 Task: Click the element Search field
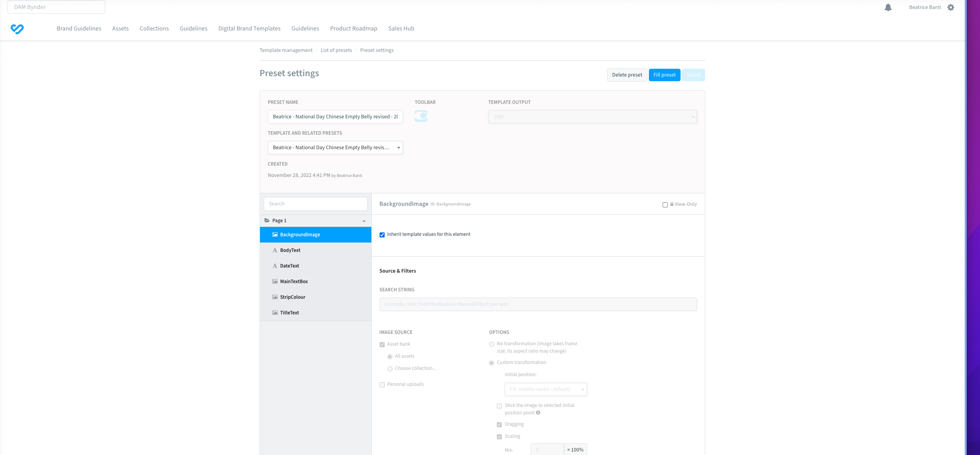(x=315, y=204)
